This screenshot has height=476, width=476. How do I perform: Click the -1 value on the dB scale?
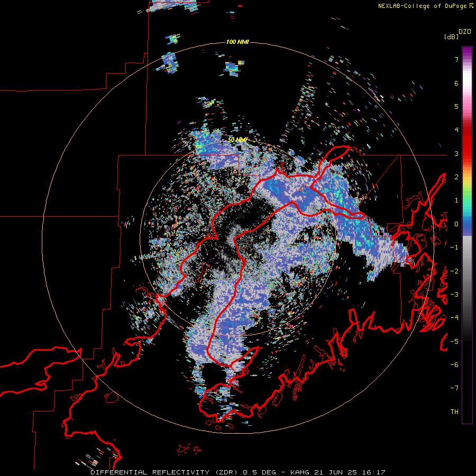454,248
